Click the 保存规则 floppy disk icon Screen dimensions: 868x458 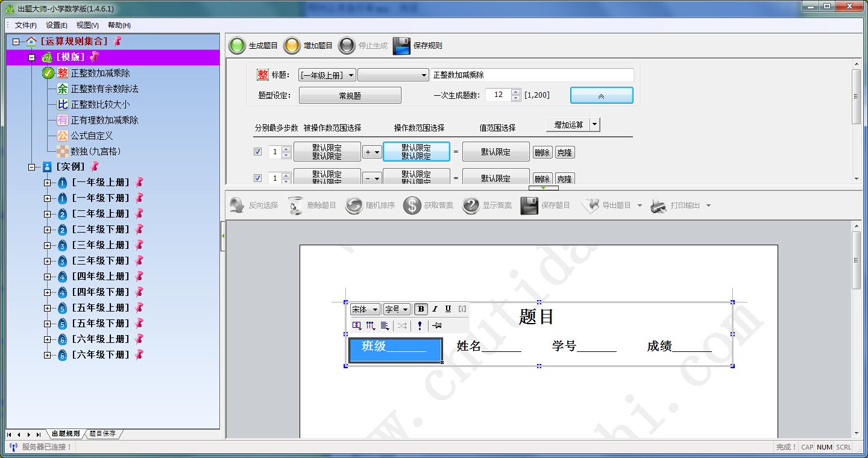point(401,46)
